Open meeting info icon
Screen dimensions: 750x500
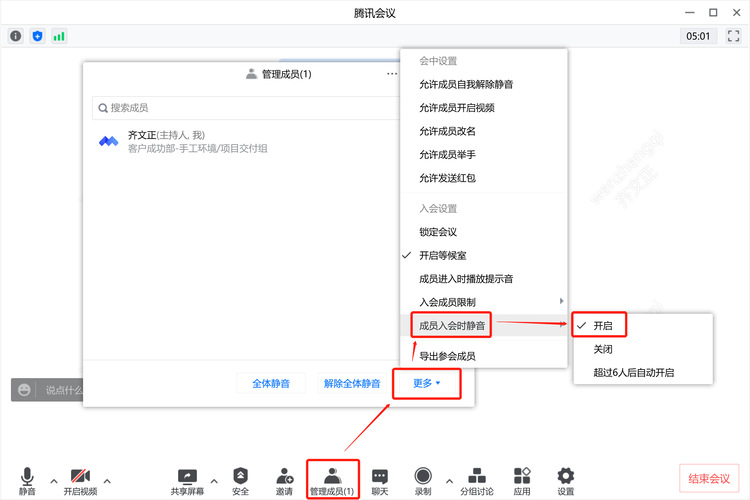click(16, 36)
